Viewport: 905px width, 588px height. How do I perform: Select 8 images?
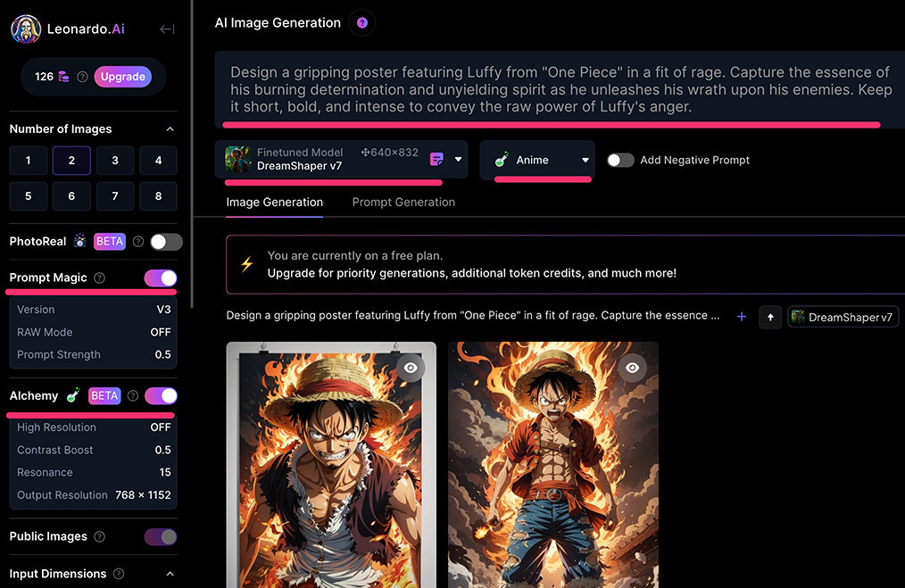[x=158, y=196]
